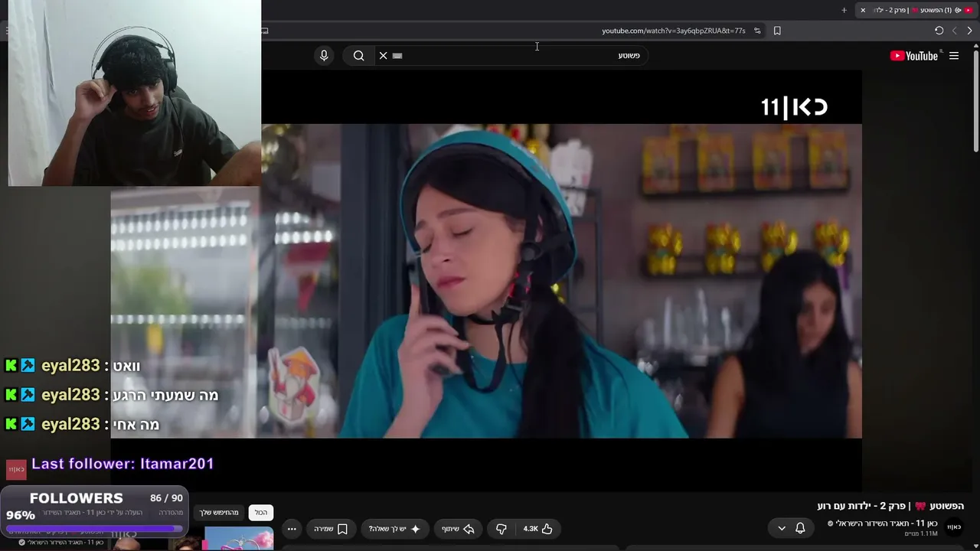The width and height of the screenshot is (980, 551).
Task: Click the voice search microphone icon
Action: [x=324, y=55]
